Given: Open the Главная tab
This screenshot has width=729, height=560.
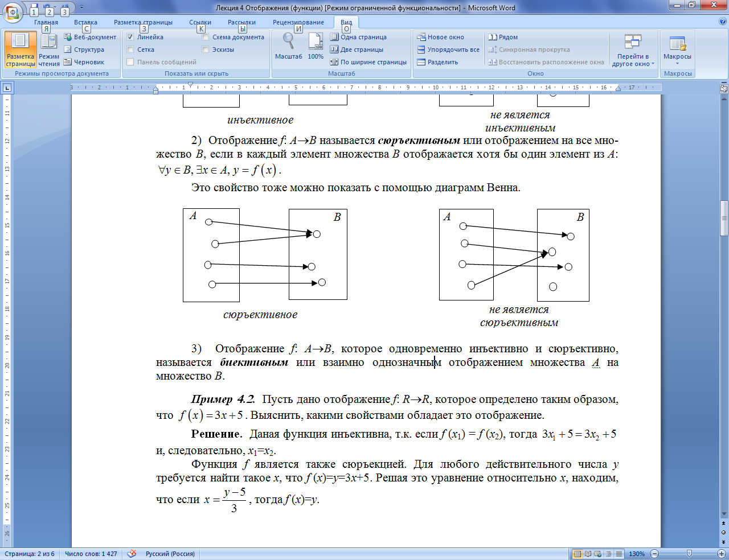Looking at the screenshot, I should [x=46, y=22].
